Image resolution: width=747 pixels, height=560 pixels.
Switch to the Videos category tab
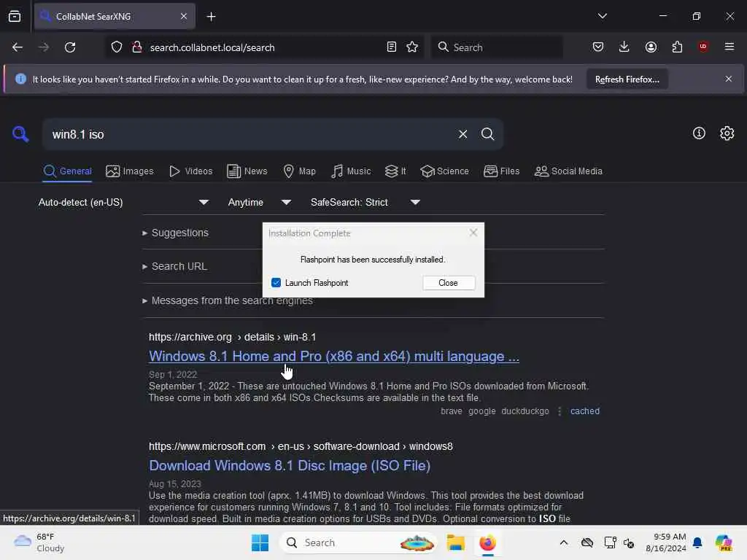[190, 171]
